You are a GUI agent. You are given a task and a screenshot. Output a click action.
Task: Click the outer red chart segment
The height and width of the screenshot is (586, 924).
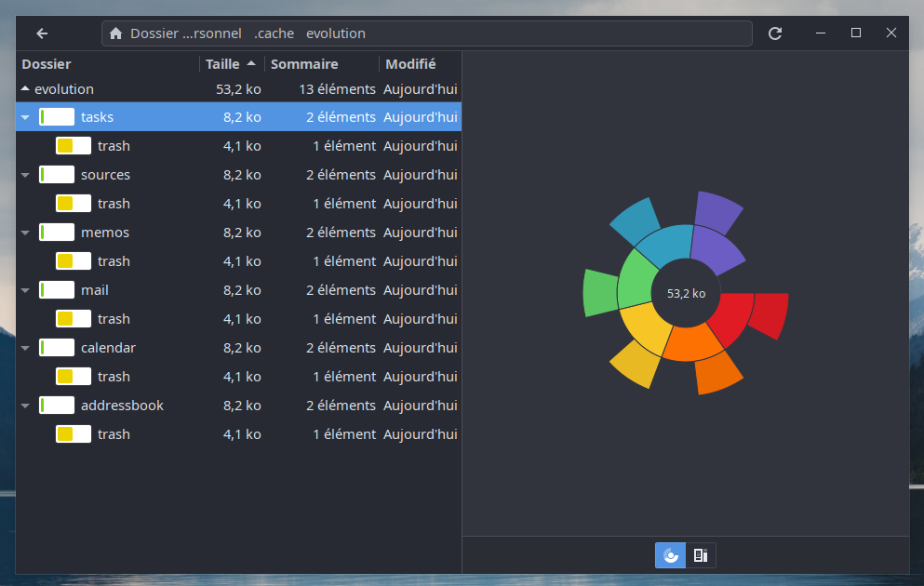pyautogui.click(x=771, y=314)
